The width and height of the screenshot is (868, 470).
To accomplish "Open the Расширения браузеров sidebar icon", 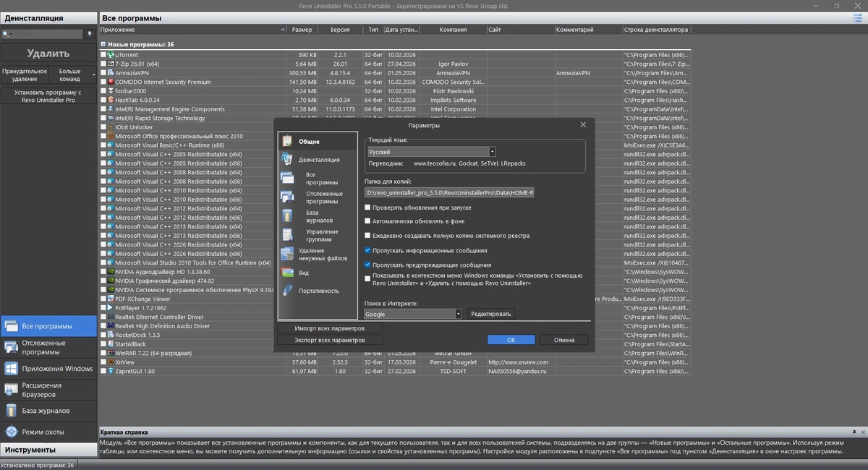I will [x=11, y=390].
